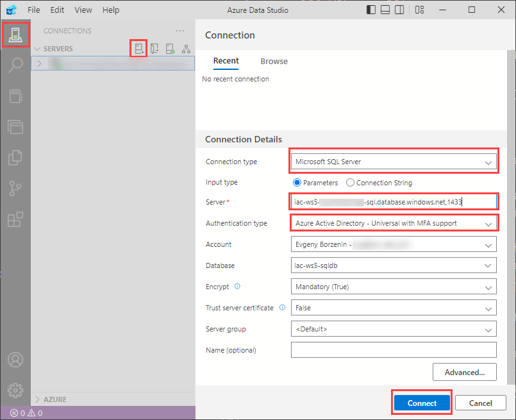Open the File menu

click(x=33, y=10)
